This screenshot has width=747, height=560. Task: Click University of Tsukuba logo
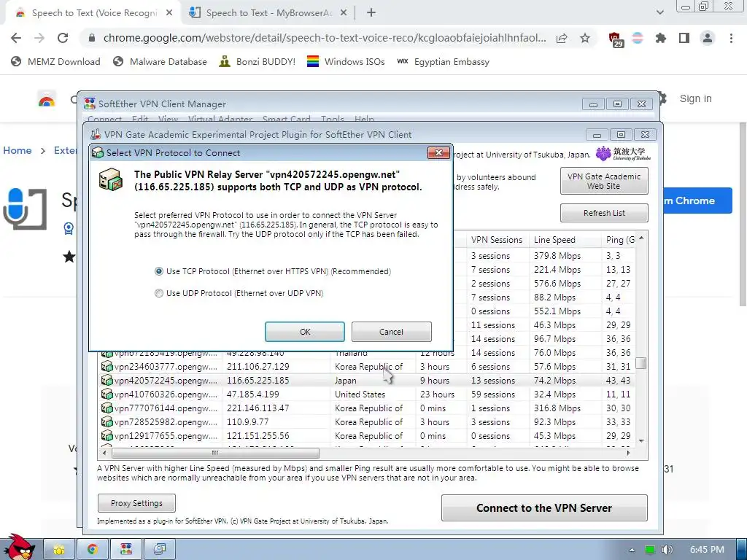coord(623,153)
